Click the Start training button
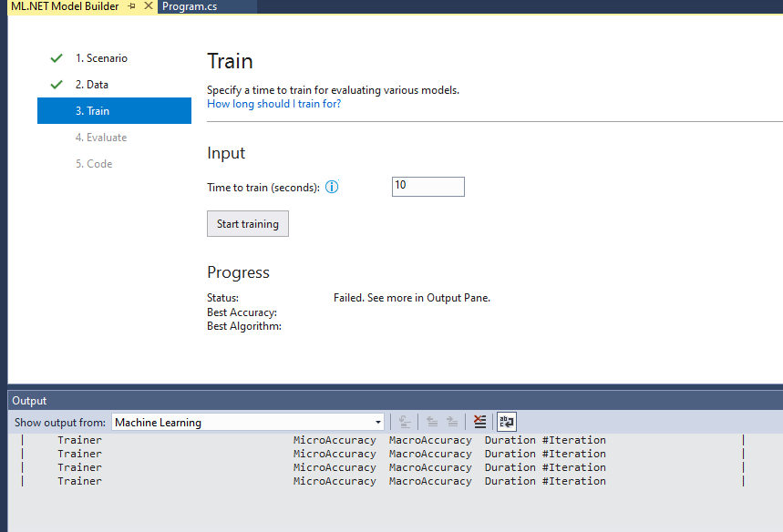 click(x=248, y=223)
